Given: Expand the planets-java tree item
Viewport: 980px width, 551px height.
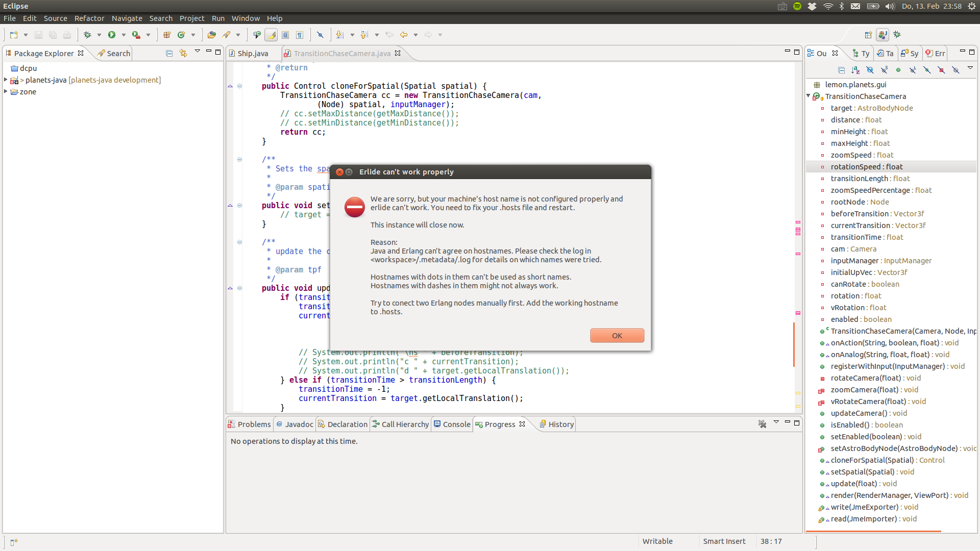Looking at the screenshot, I should (x=6, y=80).
